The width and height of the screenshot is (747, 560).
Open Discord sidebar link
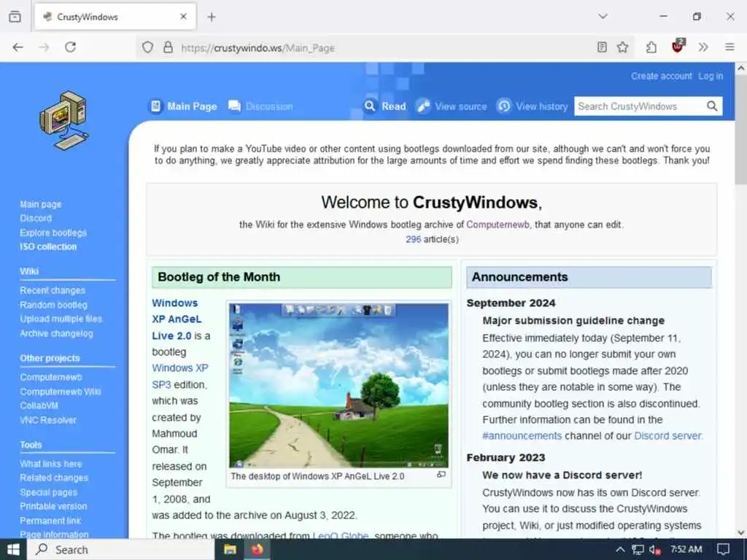(x=36, y=218)
